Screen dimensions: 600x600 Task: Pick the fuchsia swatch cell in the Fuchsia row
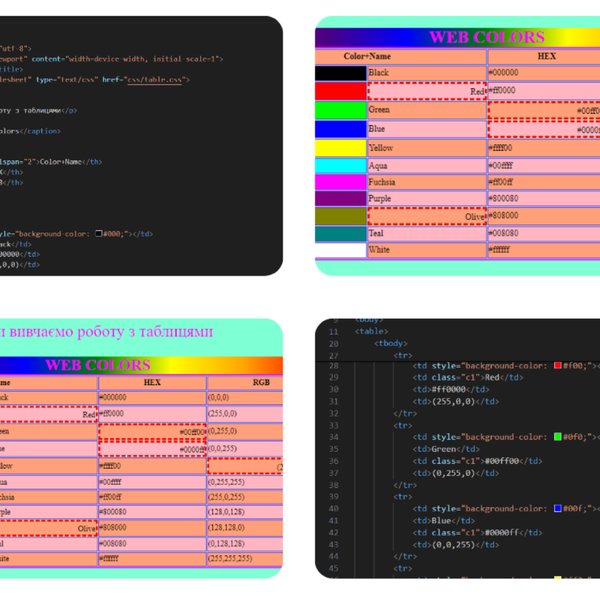click(340, 182)
